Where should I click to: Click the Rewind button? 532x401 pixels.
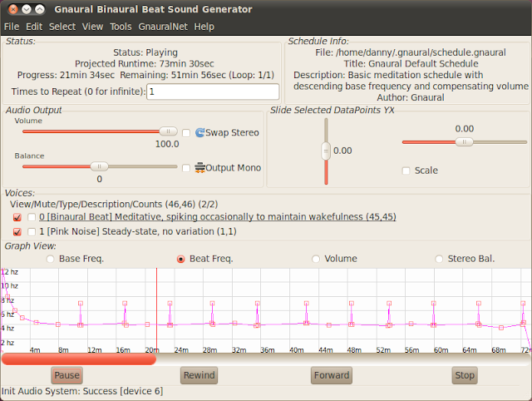[x=199, y=375]
